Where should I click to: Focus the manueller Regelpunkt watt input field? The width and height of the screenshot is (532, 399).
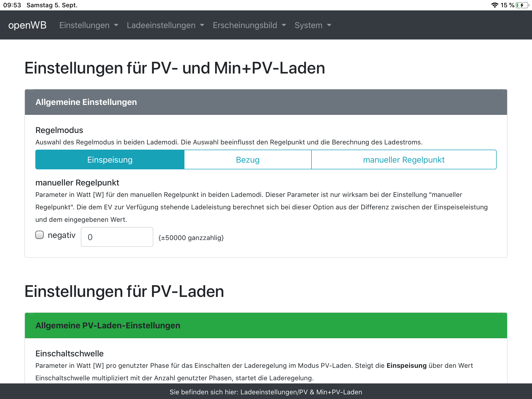point(117,237)
